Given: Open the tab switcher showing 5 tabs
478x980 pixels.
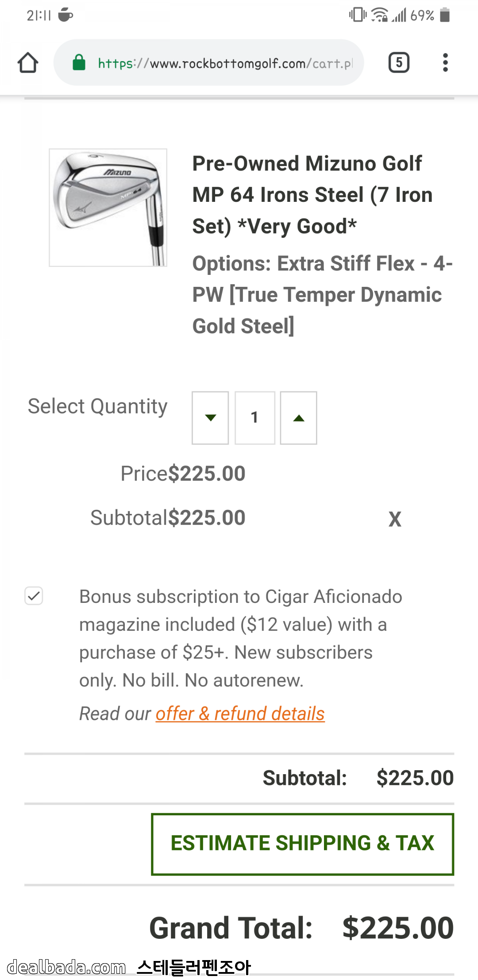Looking at the screenshot, I should click(398, 62).
